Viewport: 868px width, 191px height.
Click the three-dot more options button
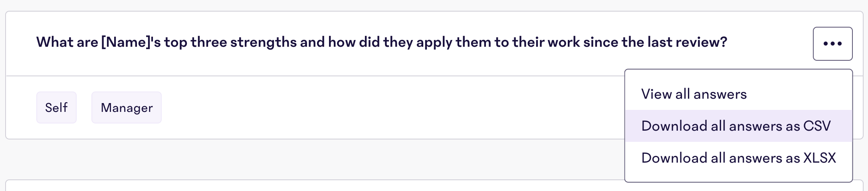pos(832,44)
